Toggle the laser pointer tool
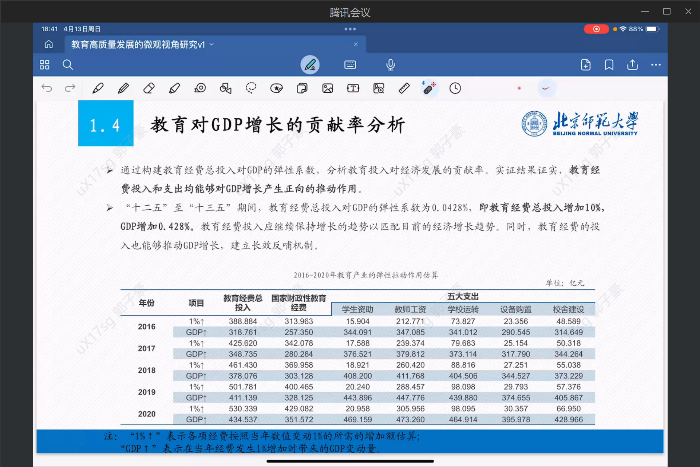 (429, 88)
